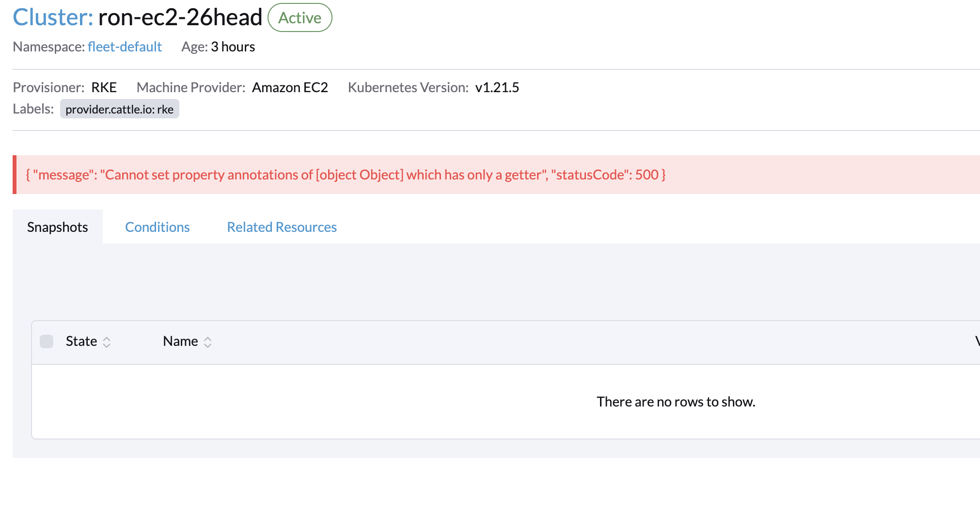The image size is (980, 520).
Task: Click the State sort chevrons
Action: [x=108, y=342]
